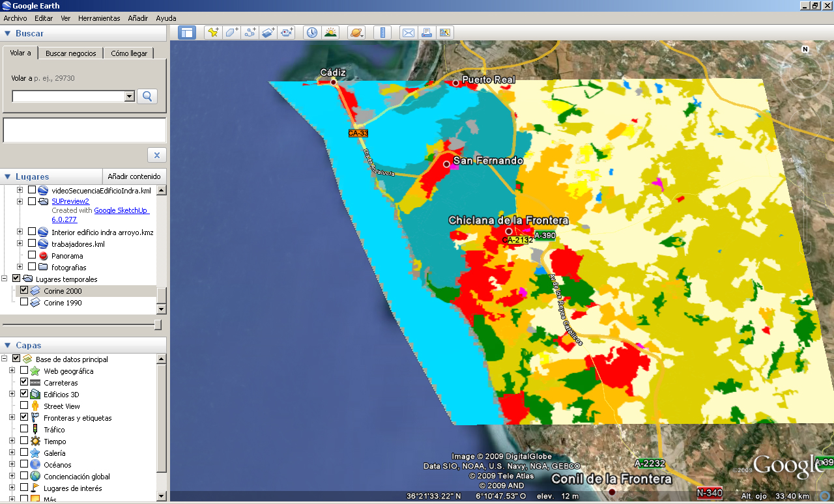Image resolution: width=834 pixels, height=504 pixels.
Task: Expand the Web geográfica layer node
Action: [12, 371]
